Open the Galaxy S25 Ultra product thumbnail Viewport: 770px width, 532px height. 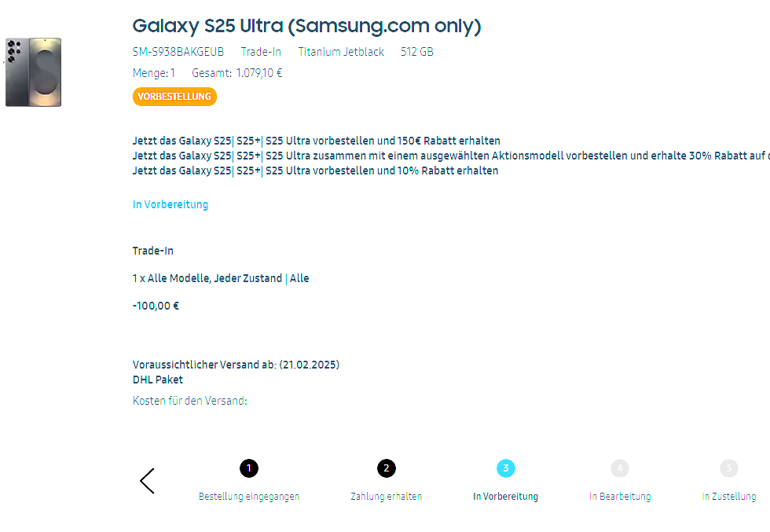34,72
